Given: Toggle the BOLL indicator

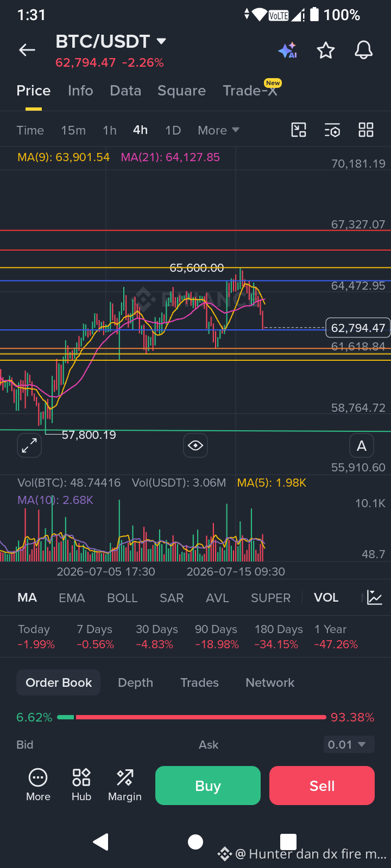Looking at the screenshot, I should point(122,598).
